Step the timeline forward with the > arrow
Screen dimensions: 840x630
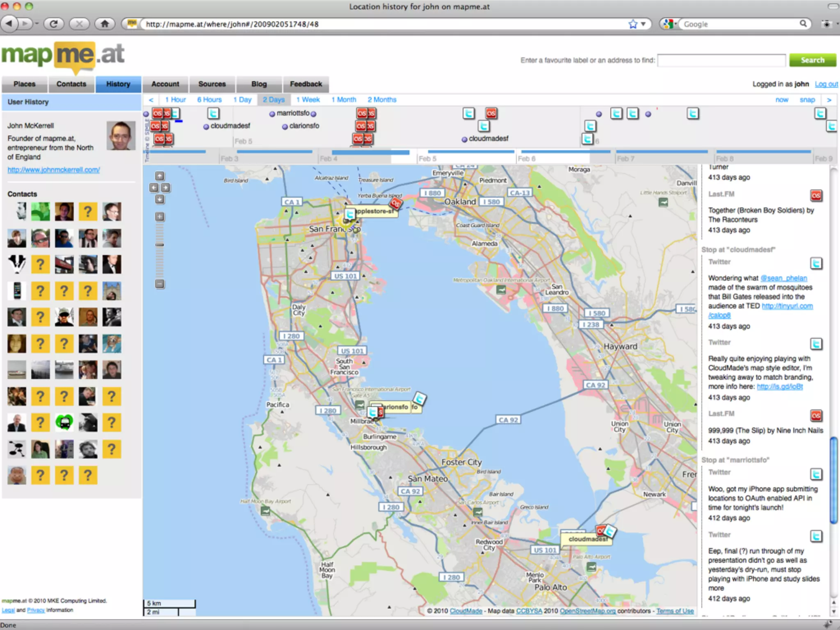[829, 100]
